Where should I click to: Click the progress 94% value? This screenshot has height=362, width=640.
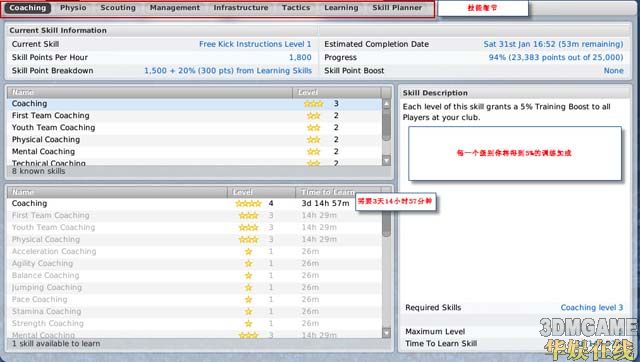556,58
